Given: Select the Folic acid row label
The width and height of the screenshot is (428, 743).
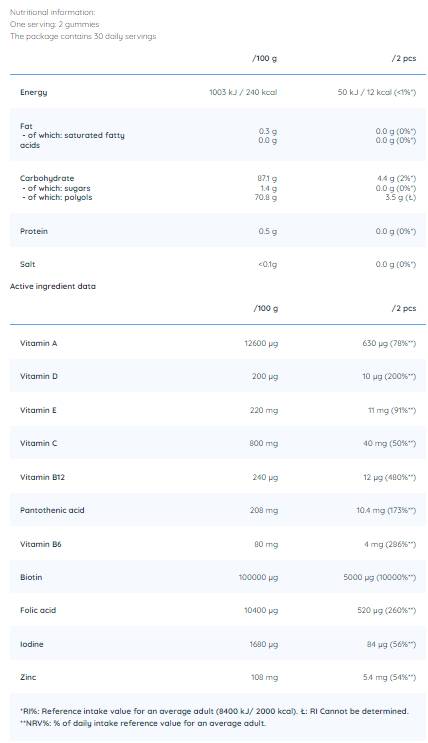Looking at the screenshot, I should click(x=38, y=610).
